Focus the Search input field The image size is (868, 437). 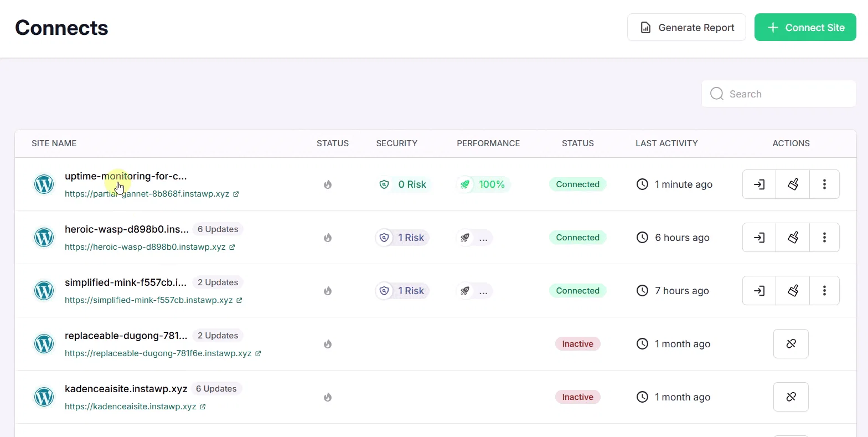779,94
